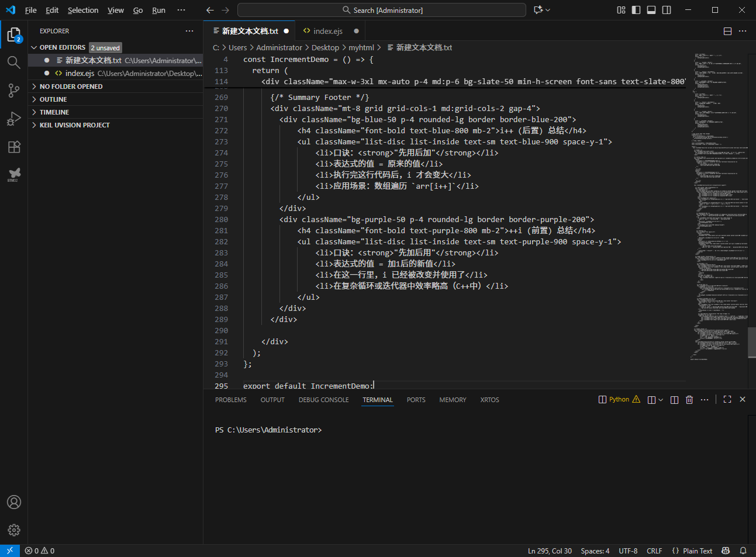The image size is (756, 557).
Task: Click the Search [Administrator] command center
Action: click(x=382, y=10)
